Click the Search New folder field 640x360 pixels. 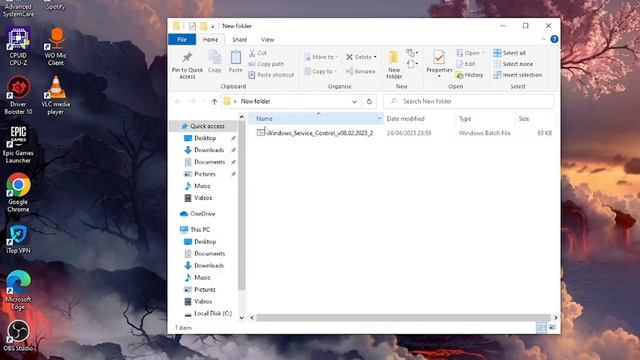click(468, 101)
